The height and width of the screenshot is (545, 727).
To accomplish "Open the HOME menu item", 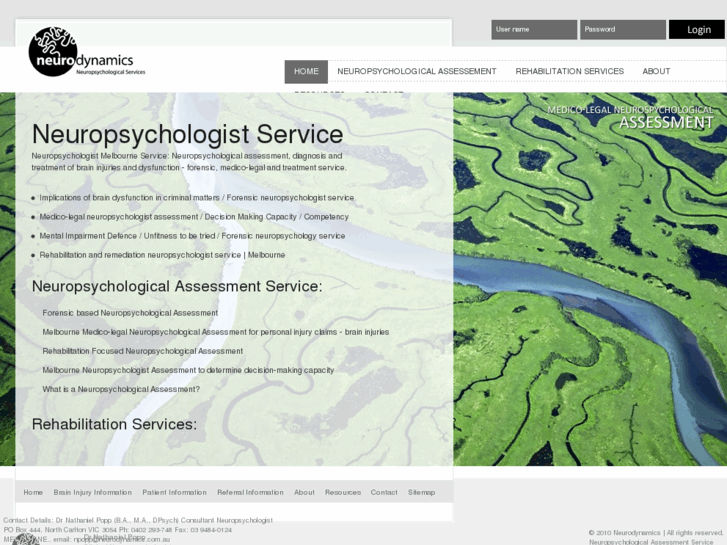I will [x=306, y=71].
